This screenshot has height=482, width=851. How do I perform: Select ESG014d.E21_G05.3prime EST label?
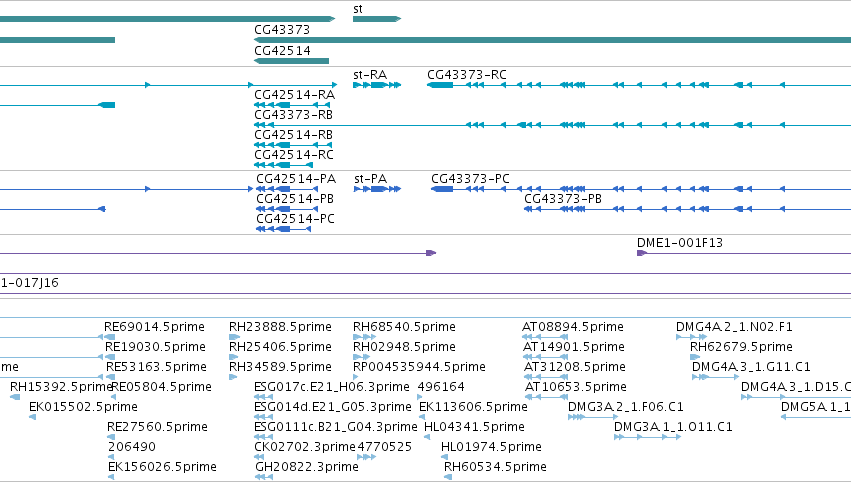click(333, 407)
